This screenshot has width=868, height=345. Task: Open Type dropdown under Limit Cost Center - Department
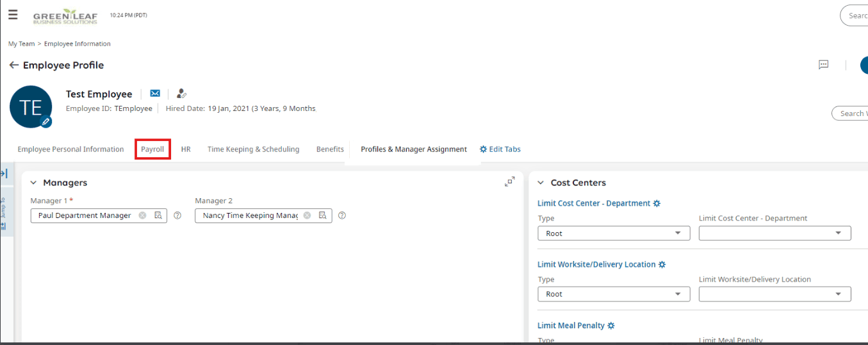point(614,233)
